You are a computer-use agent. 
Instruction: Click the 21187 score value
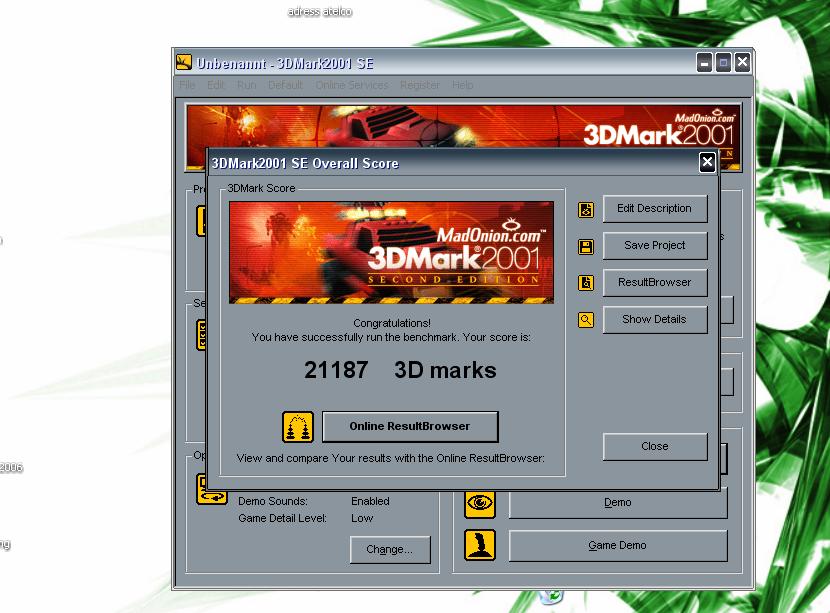click(x=336, y=370)
